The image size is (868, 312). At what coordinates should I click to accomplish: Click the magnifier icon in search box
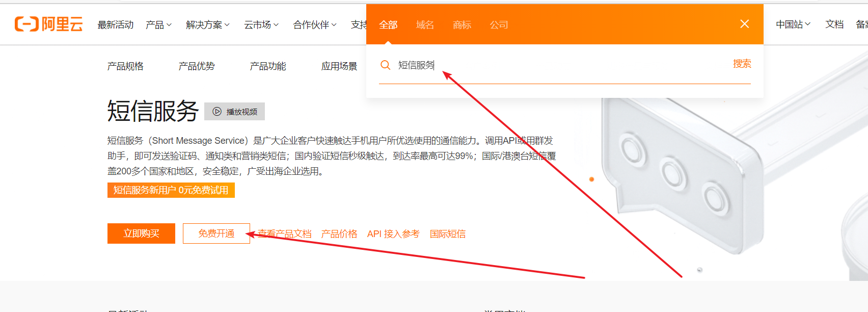click(x=386, y=65)
